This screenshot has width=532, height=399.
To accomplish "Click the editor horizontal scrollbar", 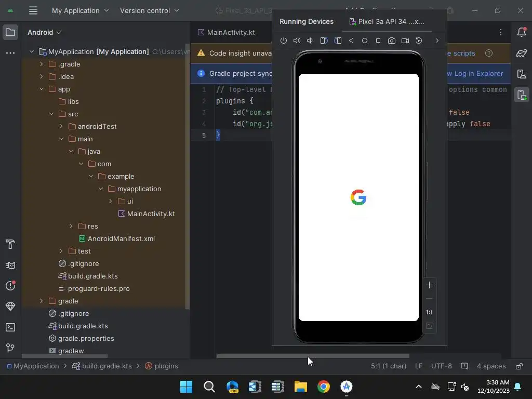I will 312,356.
